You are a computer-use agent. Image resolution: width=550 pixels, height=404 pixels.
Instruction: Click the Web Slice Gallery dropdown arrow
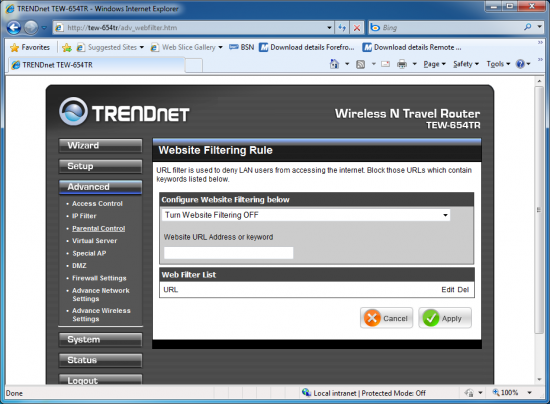[x=220, y=47]
